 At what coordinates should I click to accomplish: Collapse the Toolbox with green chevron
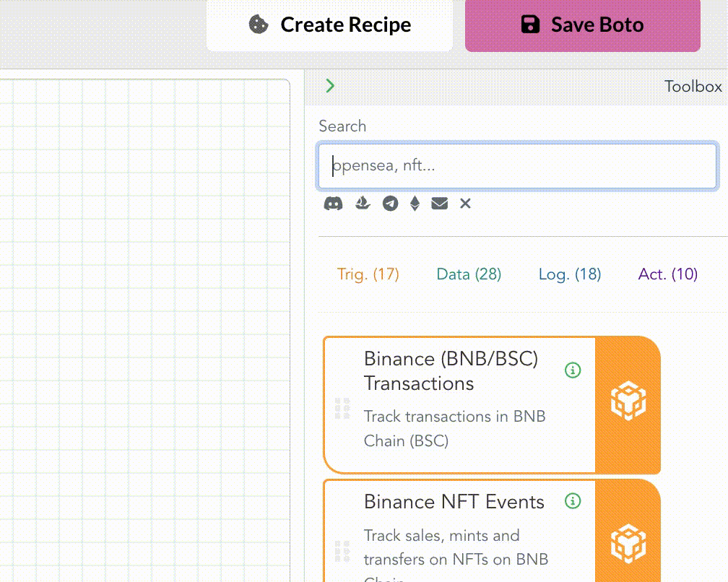pos(330,86)
